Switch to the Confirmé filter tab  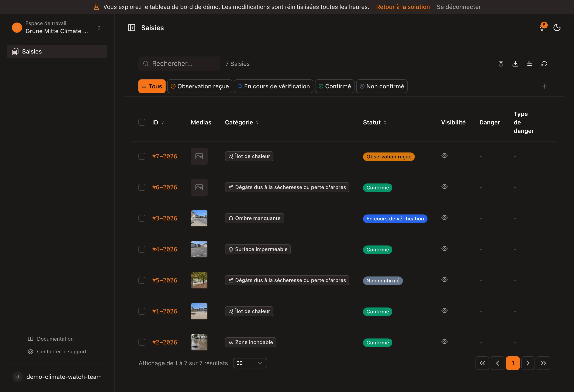[x=335, y=86]
